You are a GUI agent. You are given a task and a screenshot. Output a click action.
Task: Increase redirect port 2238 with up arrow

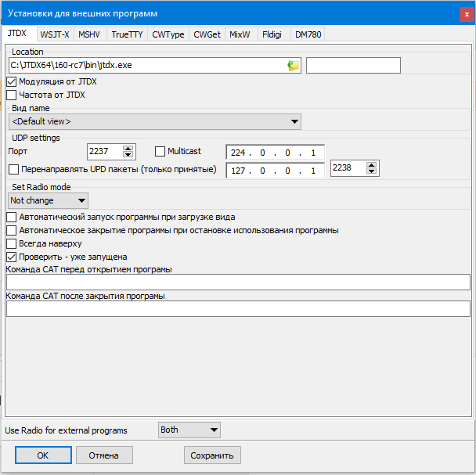371,165
